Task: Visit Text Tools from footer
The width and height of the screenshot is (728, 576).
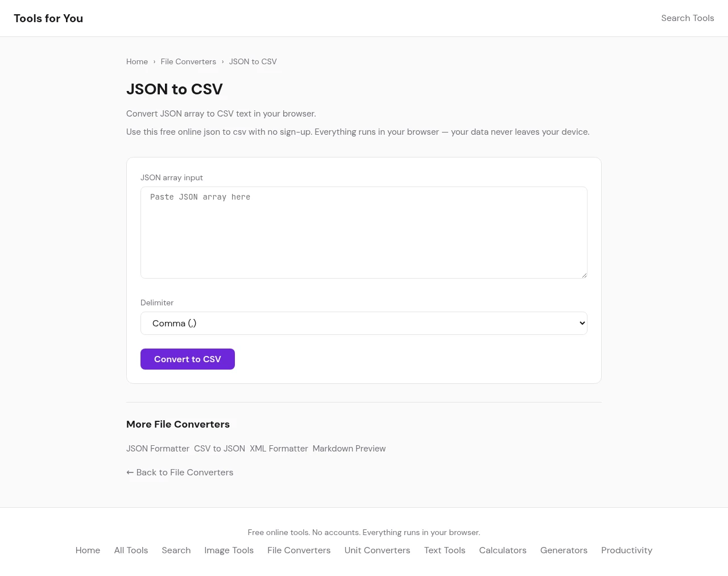Action: pyautogui.click(x=444, y=550)
